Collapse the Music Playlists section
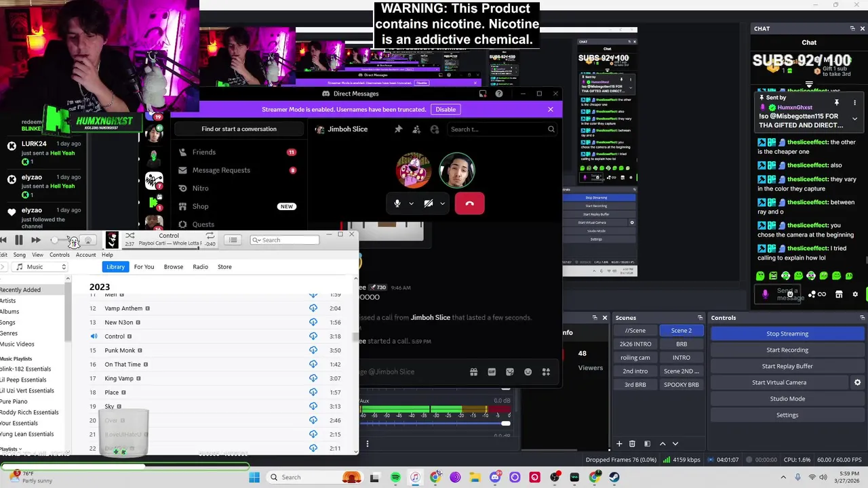 point(16,359)
